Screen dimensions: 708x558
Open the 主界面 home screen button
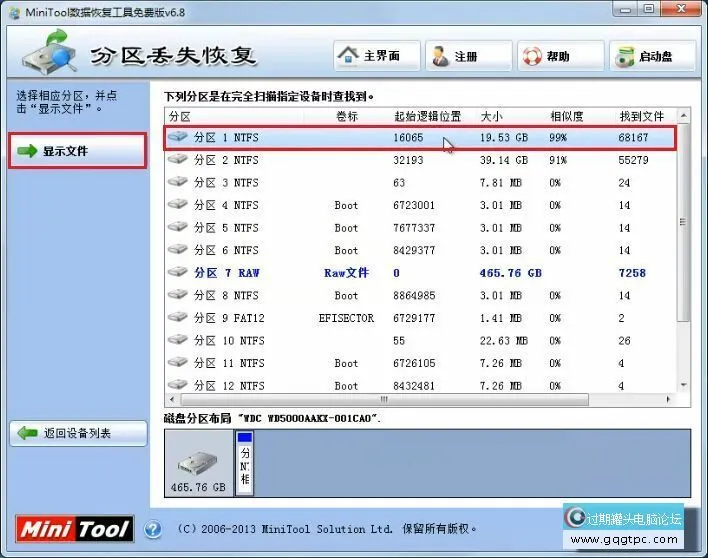point(377,56)
